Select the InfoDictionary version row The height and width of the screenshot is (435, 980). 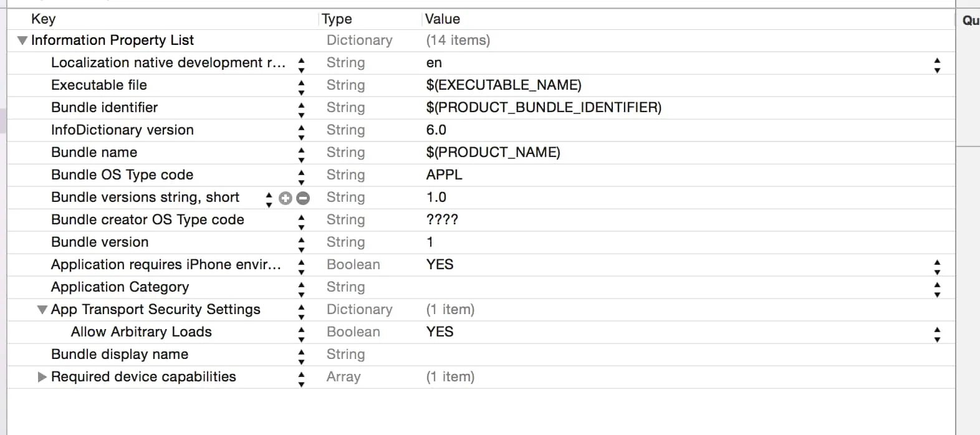point(122,130)
